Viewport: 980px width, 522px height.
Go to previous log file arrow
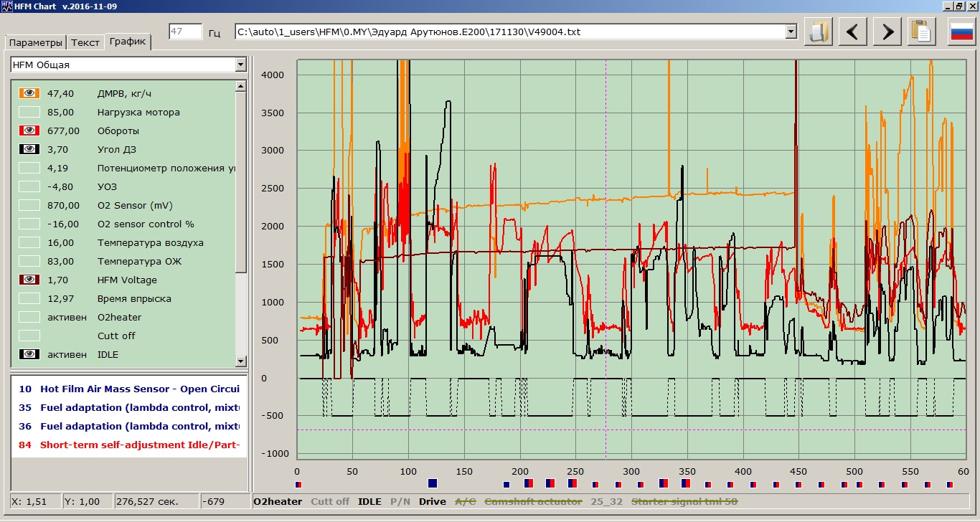pos(853,32)
